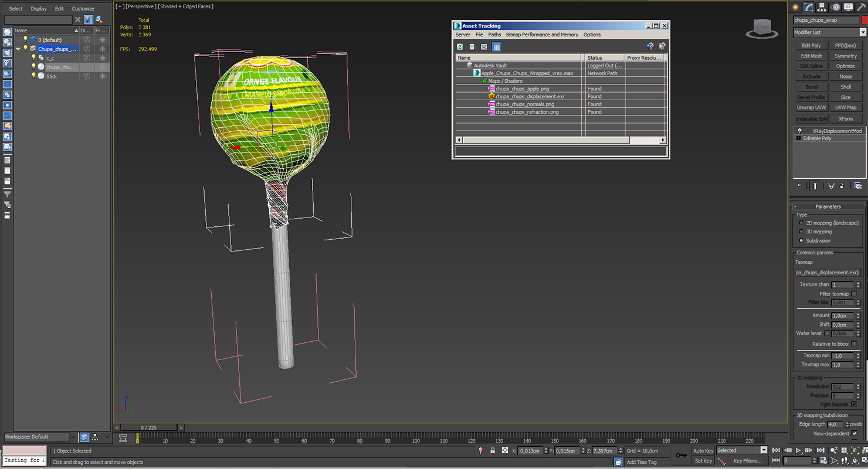Open Customize menu in Scene Explorer
Viewport: 868px width, 469px height.
pos(83,9)
